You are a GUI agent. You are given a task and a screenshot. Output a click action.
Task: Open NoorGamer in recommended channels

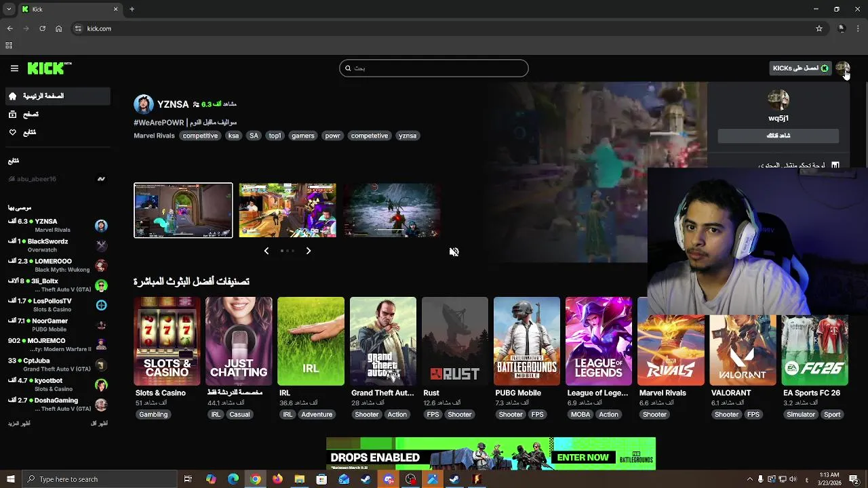(58, 325)
